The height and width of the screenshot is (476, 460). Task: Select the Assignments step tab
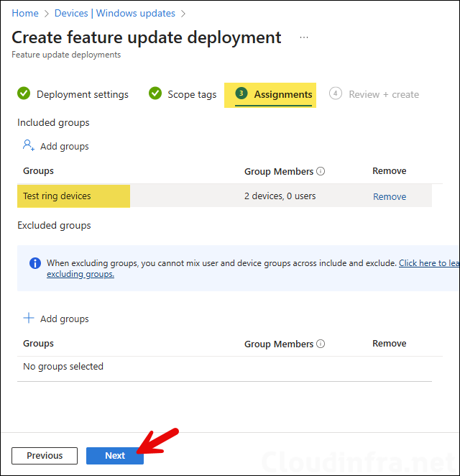pyautogui.click(x=282, y=94)
